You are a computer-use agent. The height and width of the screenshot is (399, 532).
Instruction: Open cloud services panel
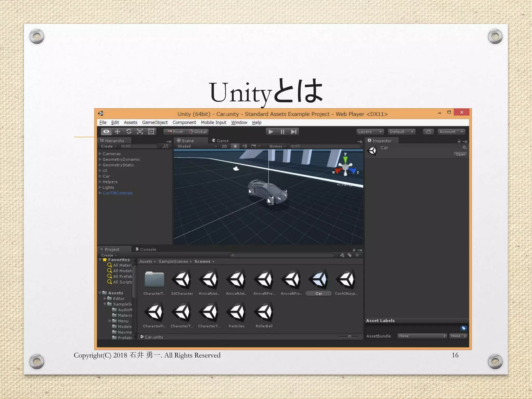coord(428,132)
